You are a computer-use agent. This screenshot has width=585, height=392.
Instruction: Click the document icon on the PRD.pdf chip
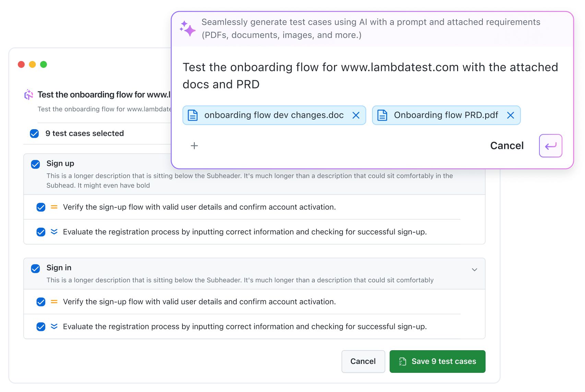tap(382, 115)
